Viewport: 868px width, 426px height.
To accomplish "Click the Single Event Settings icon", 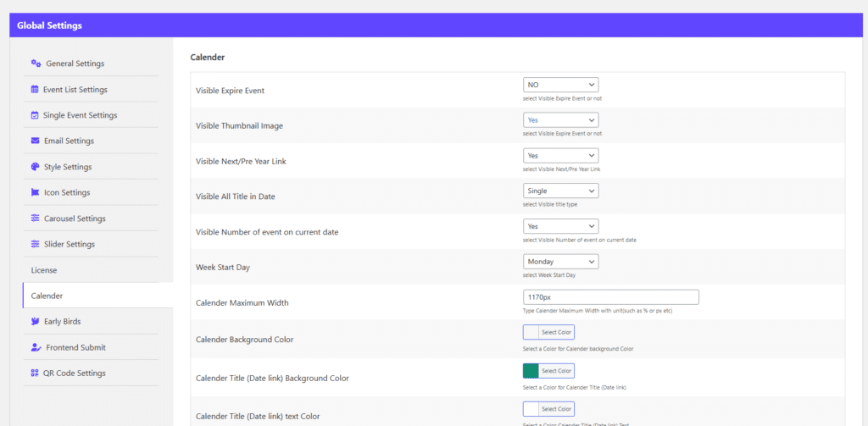I will [x=35, y=115].
